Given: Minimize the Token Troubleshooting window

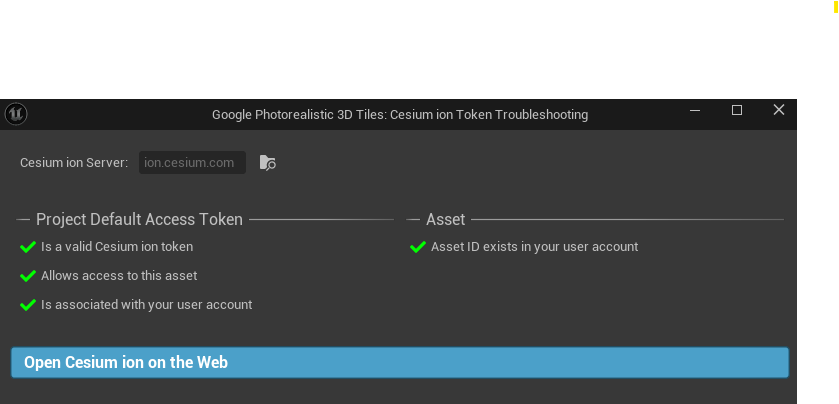Looking at the screenshot, I should [x=695, y=110].
